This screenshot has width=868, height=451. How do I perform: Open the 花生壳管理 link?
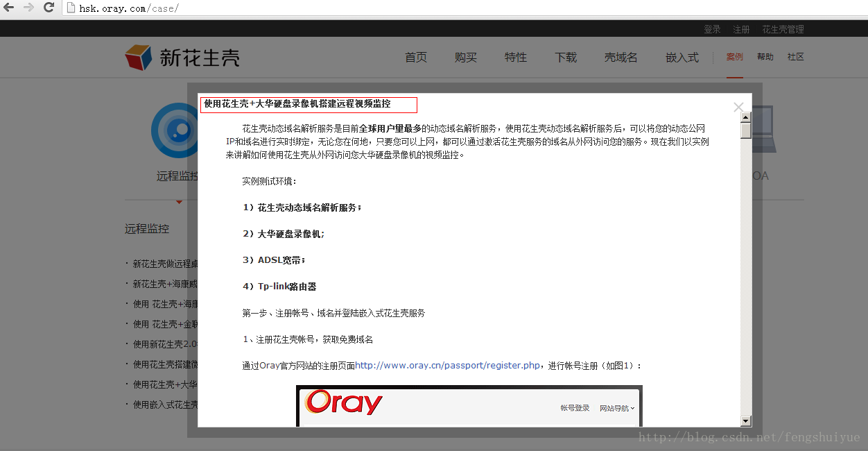pos(783,29)
